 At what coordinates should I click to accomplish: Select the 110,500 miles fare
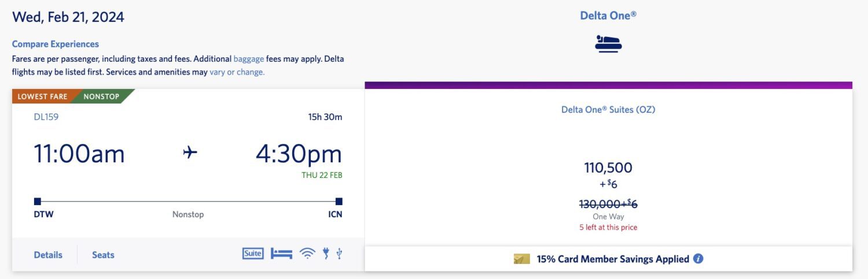(608, 168)
